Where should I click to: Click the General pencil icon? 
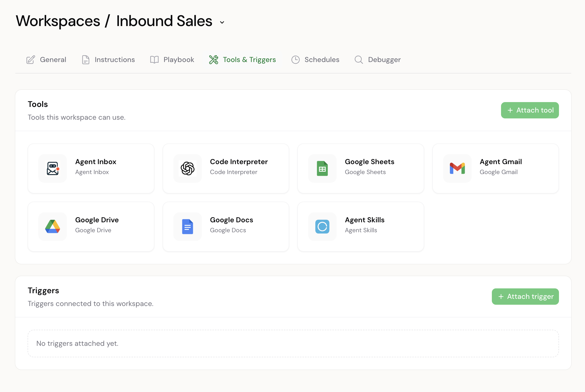30,59
